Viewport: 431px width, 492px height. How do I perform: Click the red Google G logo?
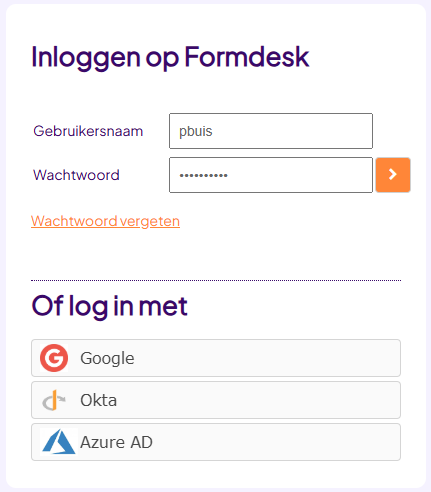click(54, 358)
